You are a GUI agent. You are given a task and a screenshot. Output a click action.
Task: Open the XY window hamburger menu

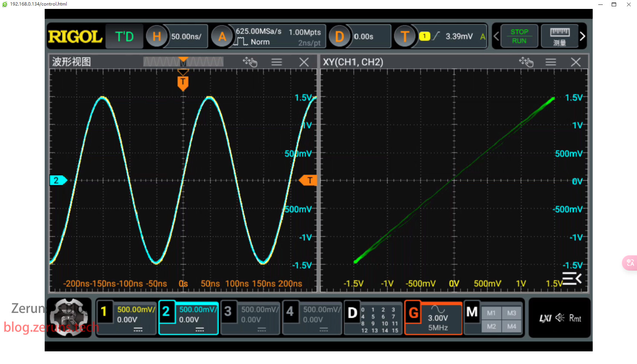pos(551,62)
